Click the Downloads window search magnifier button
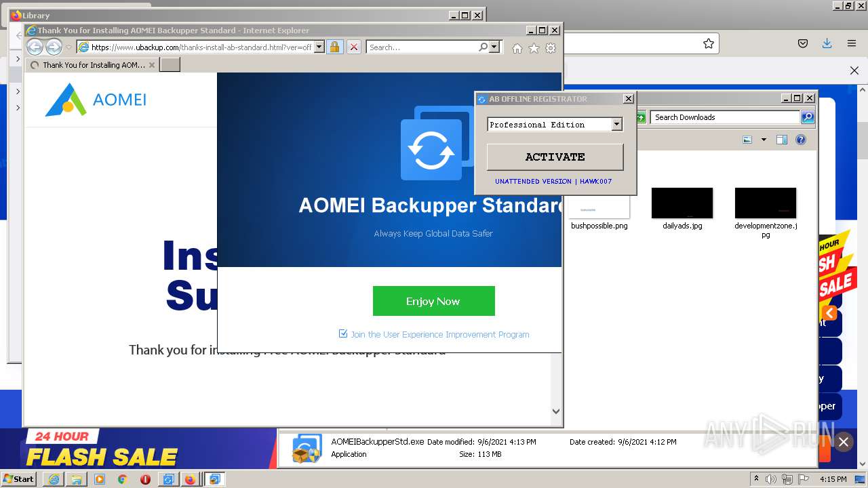This screenshot has width=868, height=488. [808, 117]
